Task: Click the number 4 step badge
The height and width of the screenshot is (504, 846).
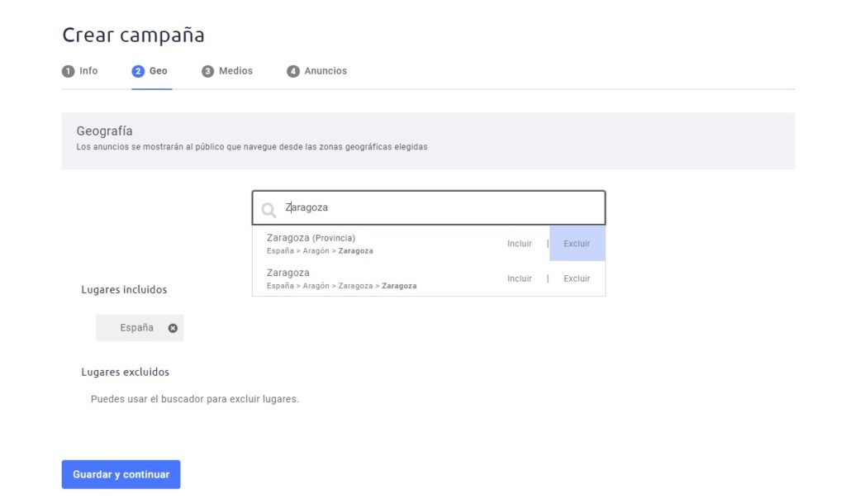Action: pyautogui.click(x=293, y=71)
